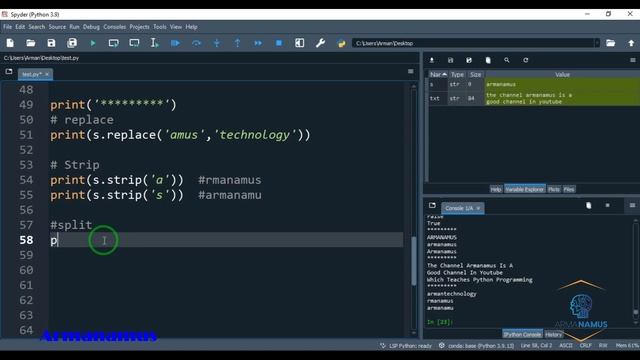The image size is (640, 360).
Task: Open the Consoles menu
Action: [115, 27]
